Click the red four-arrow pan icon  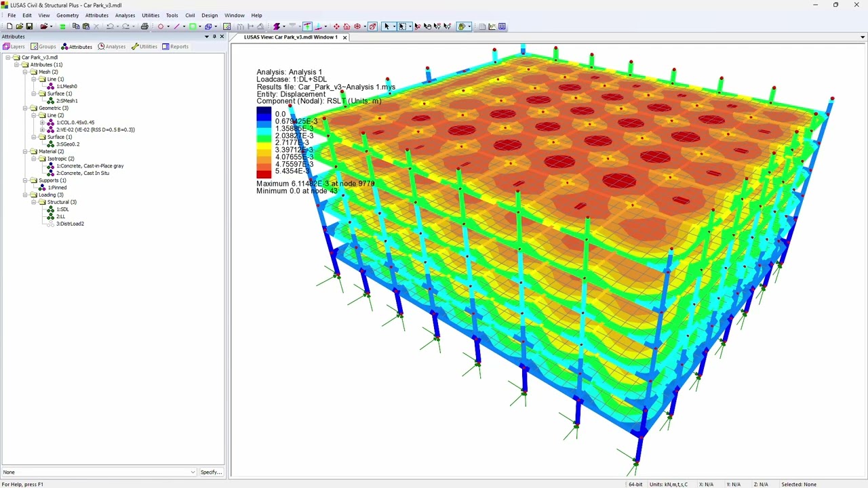[336, 26]
